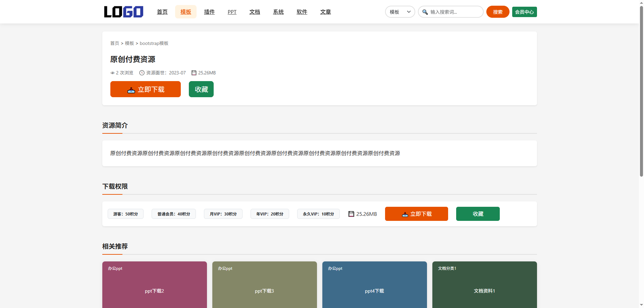Click the 2 次浏览 view count

pyautogui.click(x=124, y=73)
